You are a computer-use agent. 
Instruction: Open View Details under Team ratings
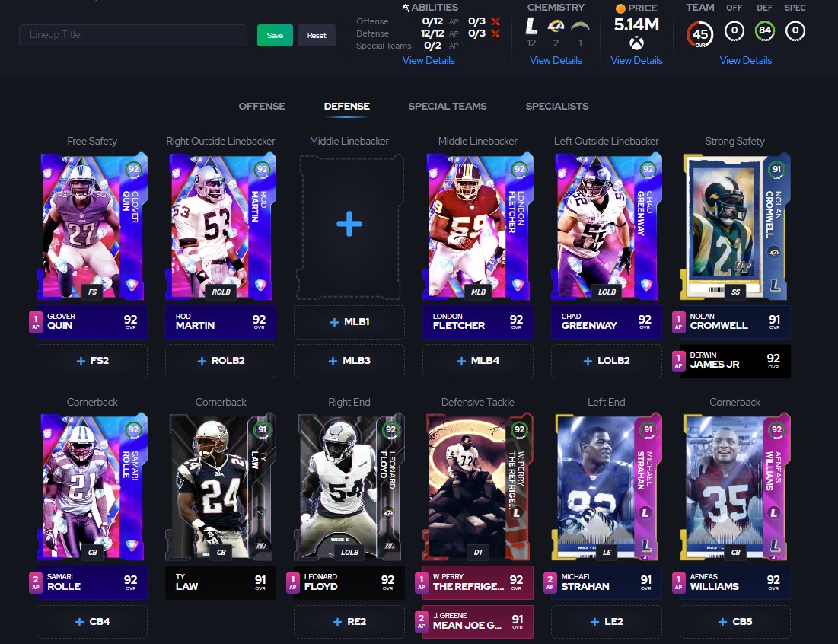(746, 60)
